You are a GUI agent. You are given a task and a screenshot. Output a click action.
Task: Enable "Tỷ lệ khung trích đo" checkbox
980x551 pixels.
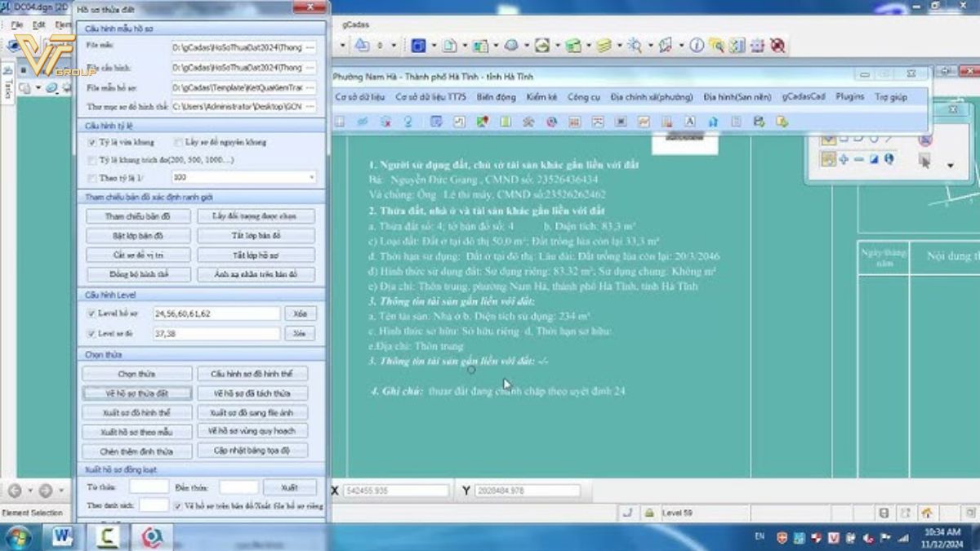coord(91,160)
